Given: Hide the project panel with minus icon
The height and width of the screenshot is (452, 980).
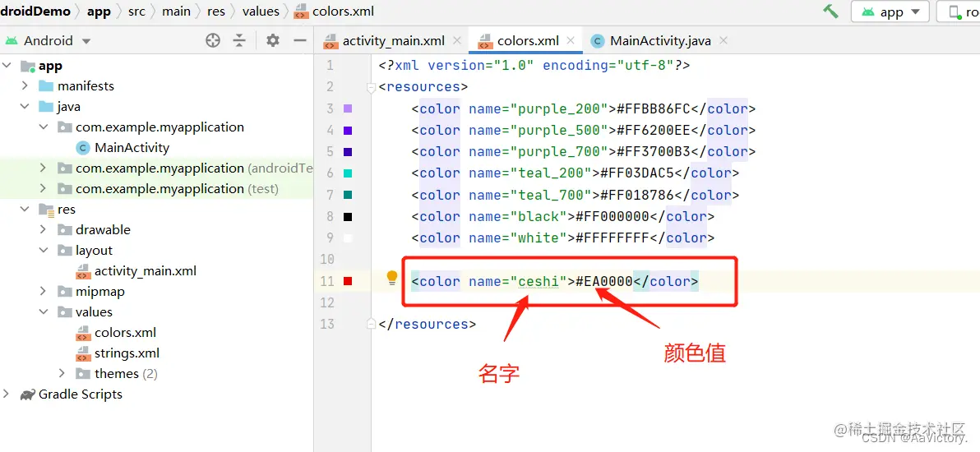Looking at the screenshot, I should (x=300, y=40).
